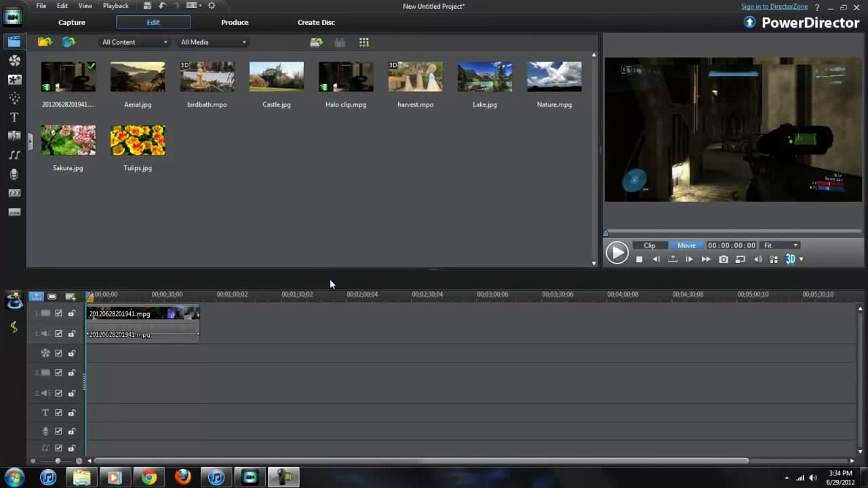
Task: Lock video track 1
Action: [71, 313]
